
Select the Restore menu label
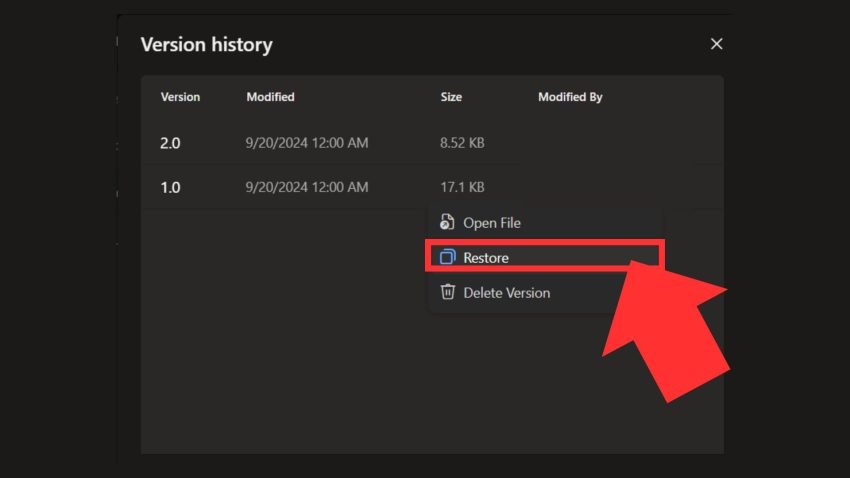[486, 258]
